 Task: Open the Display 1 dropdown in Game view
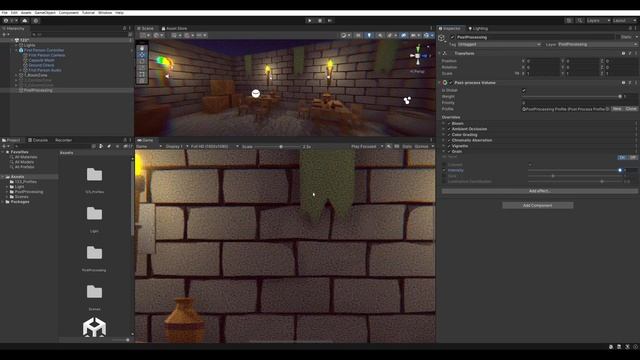coord(177,147)
